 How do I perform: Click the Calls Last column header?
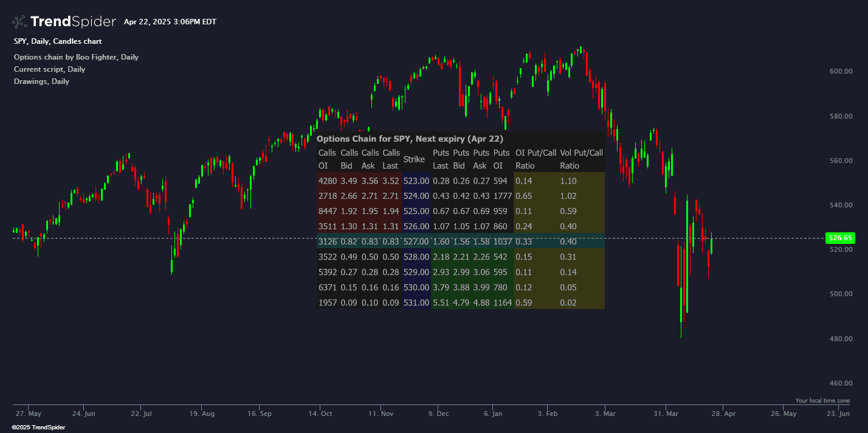391,159
